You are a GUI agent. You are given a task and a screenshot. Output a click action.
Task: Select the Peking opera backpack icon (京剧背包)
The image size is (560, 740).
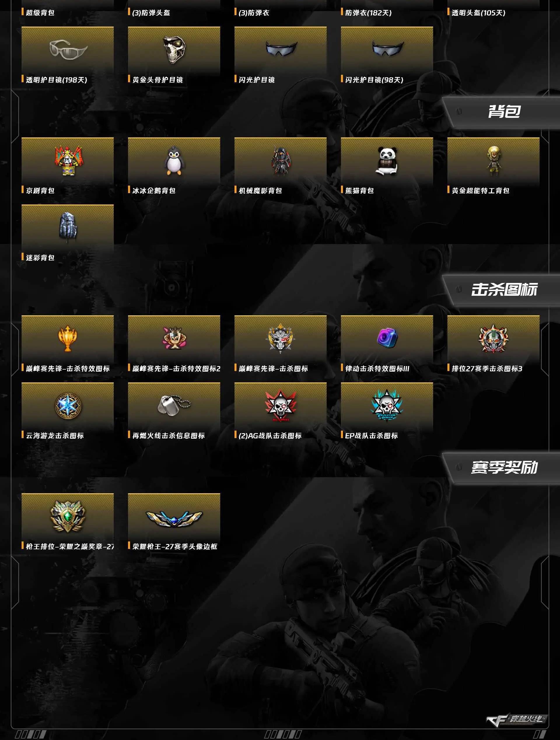coord(68,161)
